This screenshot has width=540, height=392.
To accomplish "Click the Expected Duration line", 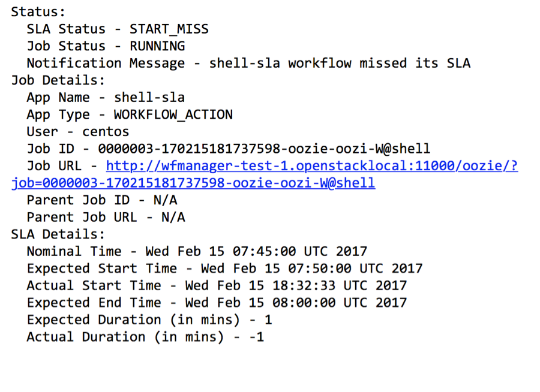I will point(149,319).
